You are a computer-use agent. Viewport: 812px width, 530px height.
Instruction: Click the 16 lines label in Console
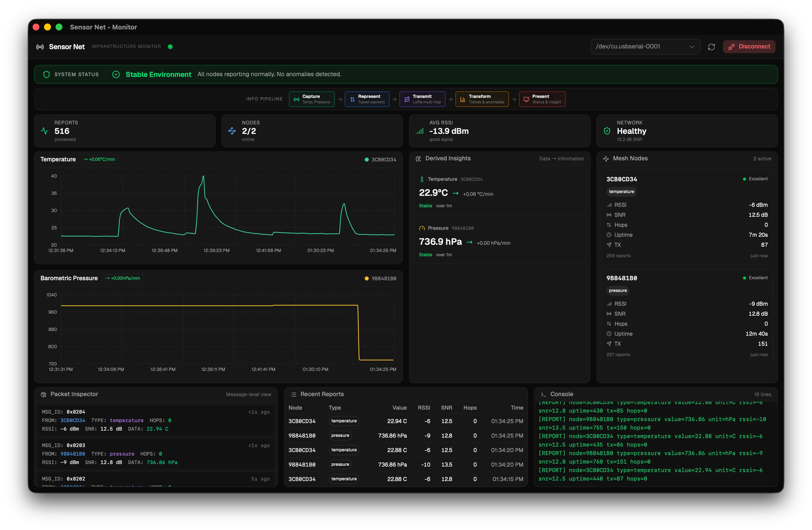point(762,395)
